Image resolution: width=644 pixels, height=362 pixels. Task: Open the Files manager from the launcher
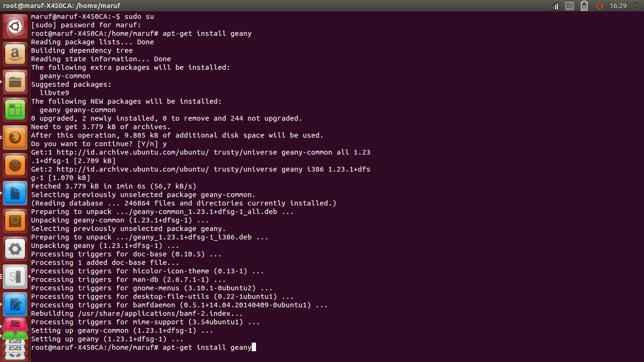click(x=15, y=82)
